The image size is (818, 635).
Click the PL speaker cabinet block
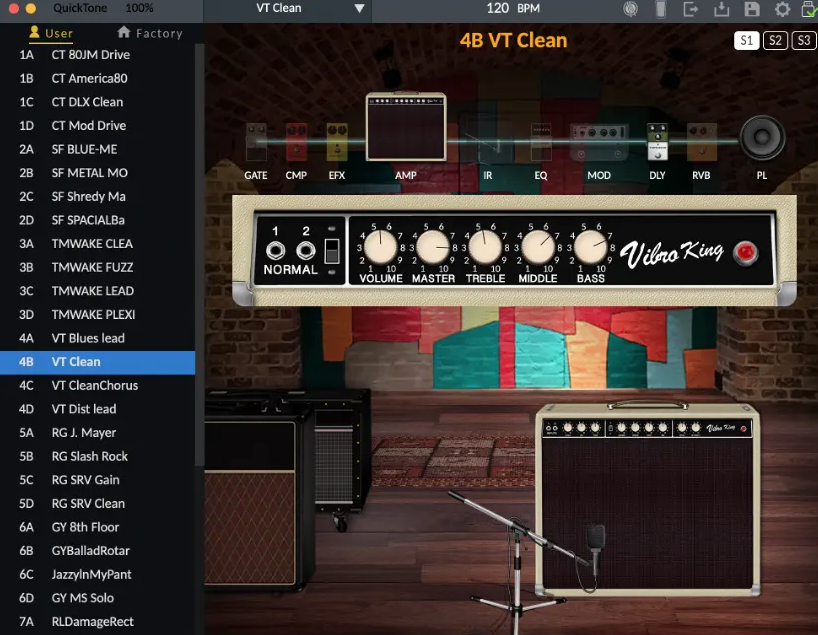(761, 137)
